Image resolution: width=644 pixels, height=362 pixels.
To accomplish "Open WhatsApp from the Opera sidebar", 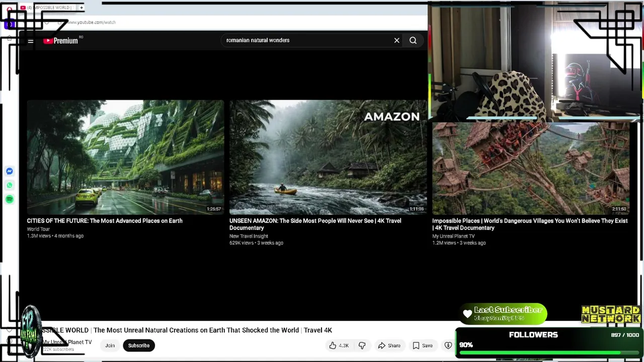I will (10, 186).
